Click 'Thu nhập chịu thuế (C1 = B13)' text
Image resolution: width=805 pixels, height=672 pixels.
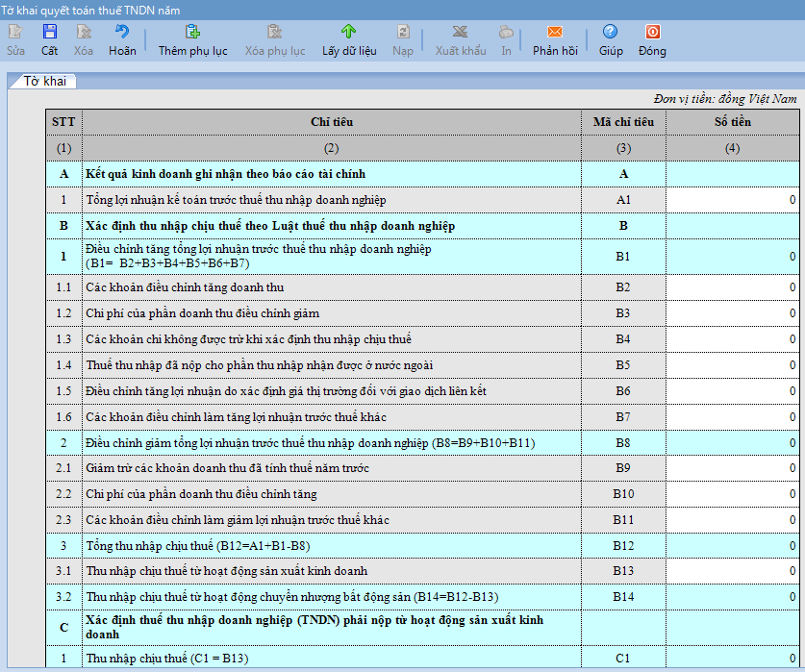tap(166, 659)
